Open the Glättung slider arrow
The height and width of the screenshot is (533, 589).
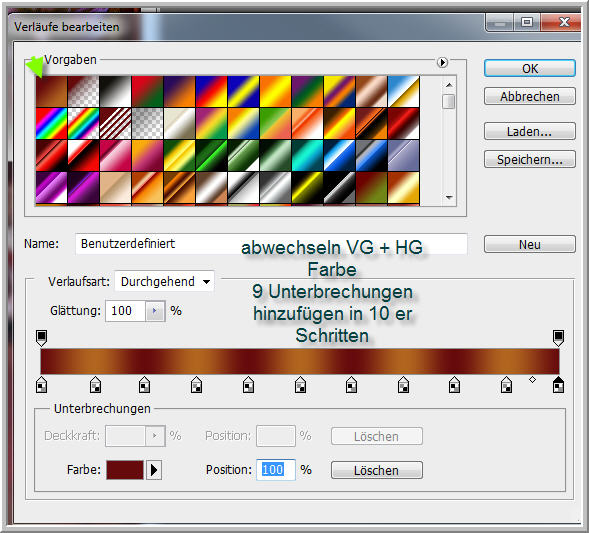coord(154,311)
